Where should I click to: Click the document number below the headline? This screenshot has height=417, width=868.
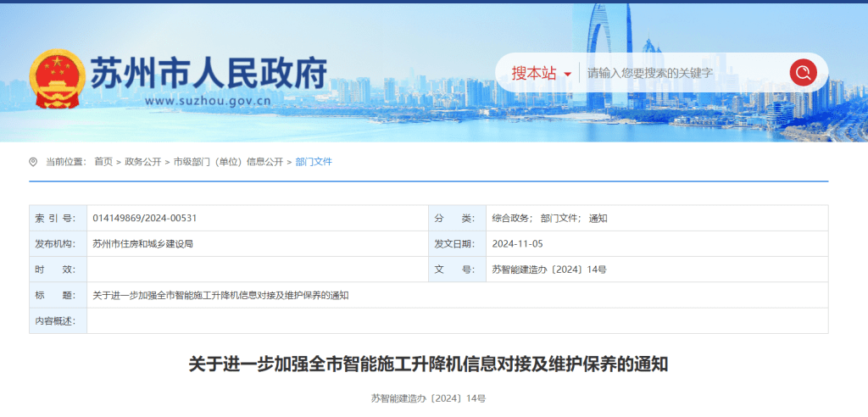[x=428, y=398]
